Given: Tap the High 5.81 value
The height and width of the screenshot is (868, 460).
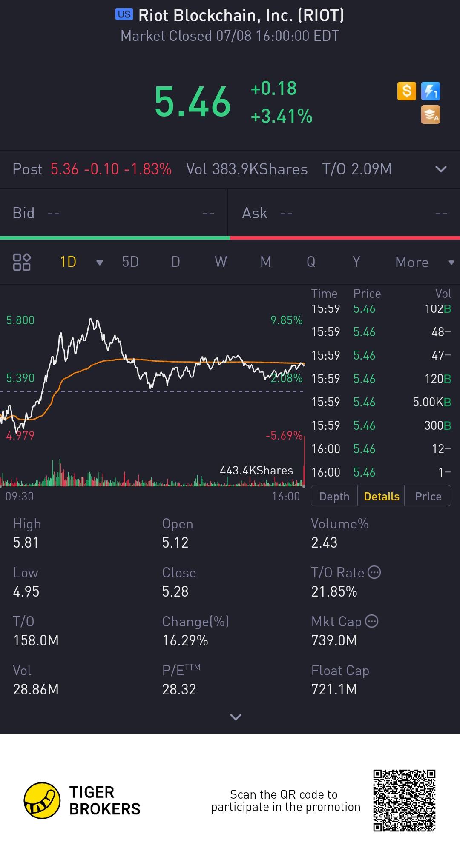Looking at the screenshot, I should pyautogui.click(x=26, y=542).
